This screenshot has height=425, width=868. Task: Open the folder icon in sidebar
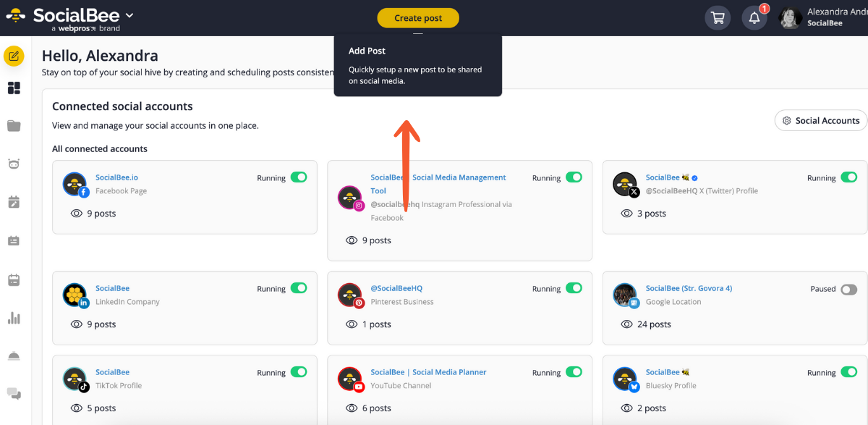(14, 126)
